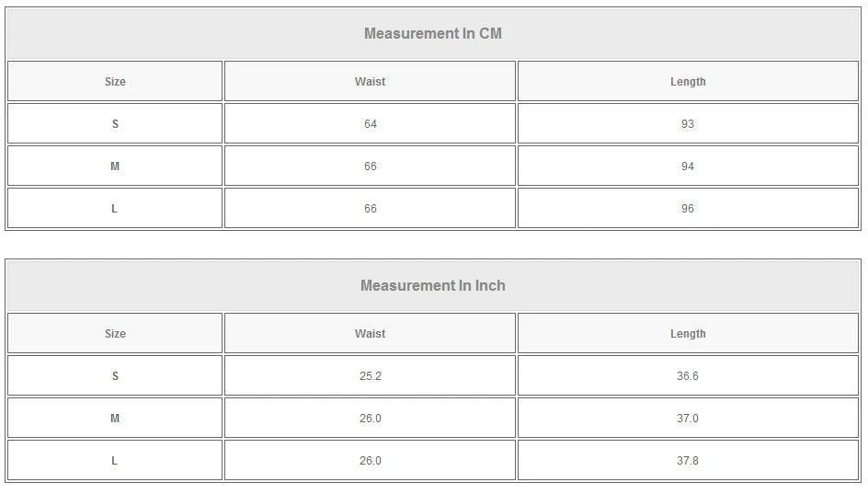Viewport: 868px width, 494px height.
Task: Click the length value 94
Action: [688, 167]
